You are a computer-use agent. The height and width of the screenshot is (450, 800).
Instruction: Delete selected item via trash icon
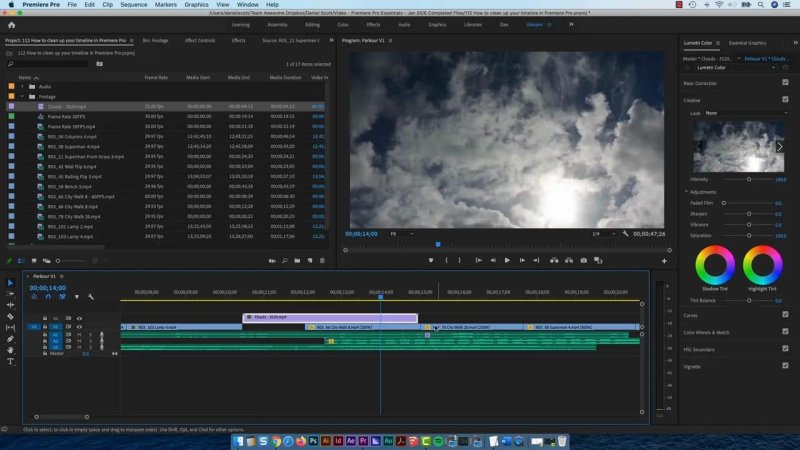(x=322, y=261)
